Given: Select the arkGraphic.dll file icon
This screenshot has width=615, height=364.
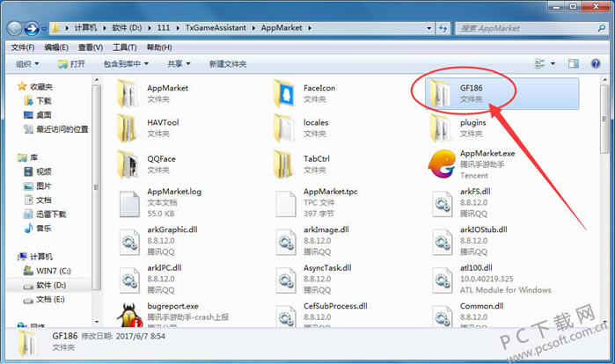Looking at the screenshot, I should click(129, 242).
